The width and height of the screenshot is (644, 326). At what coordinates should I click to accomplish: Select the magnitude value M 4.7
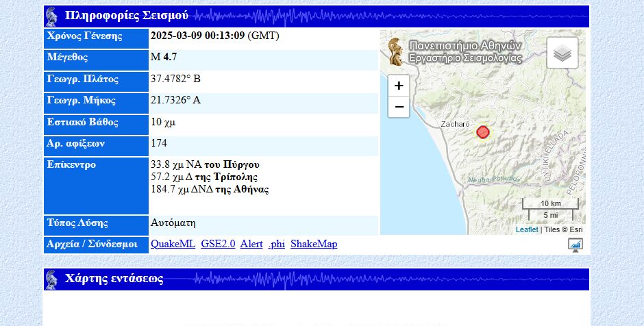164,57
